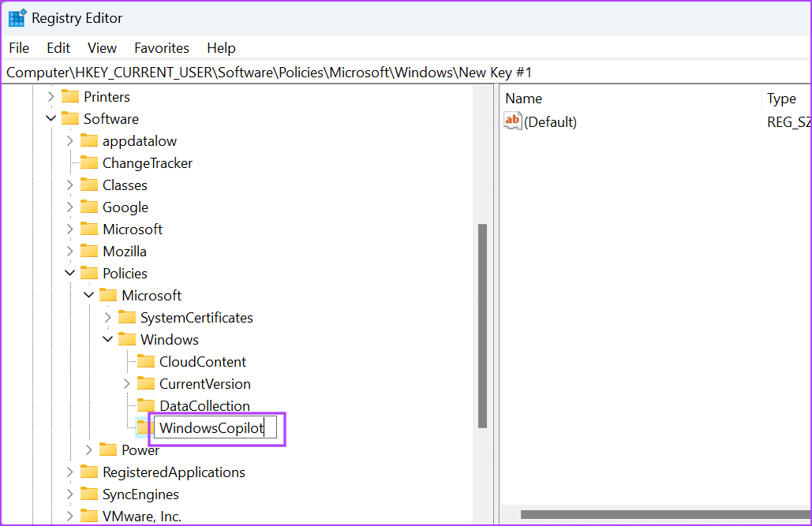Click the Registry Editor app icon
Viewport: 812px width, 526px height.
(x=17, y=17)
